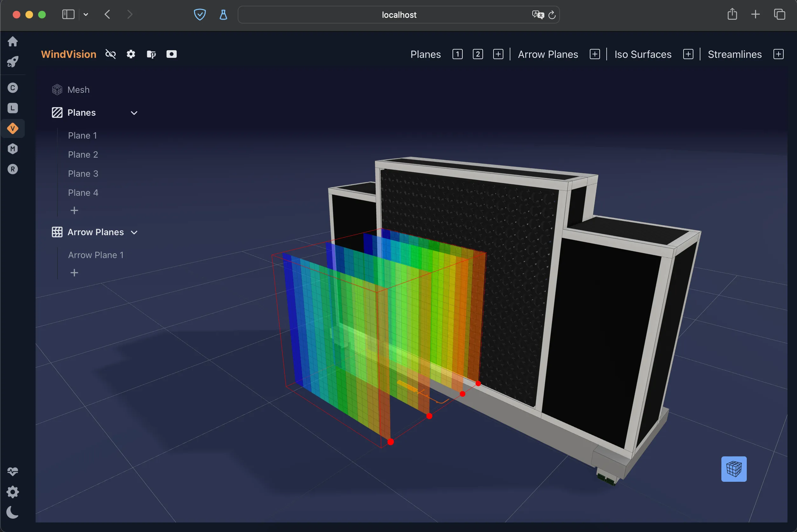797x532 pixels.
Task: Add a new Streamlines item via plus
Action: click(x=778, y=54)
